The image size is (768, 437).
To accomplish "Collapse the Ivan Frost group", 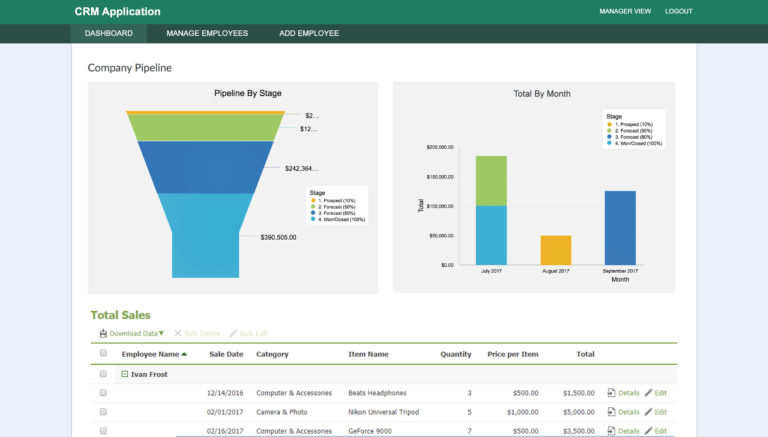I will tap(125, 374).
